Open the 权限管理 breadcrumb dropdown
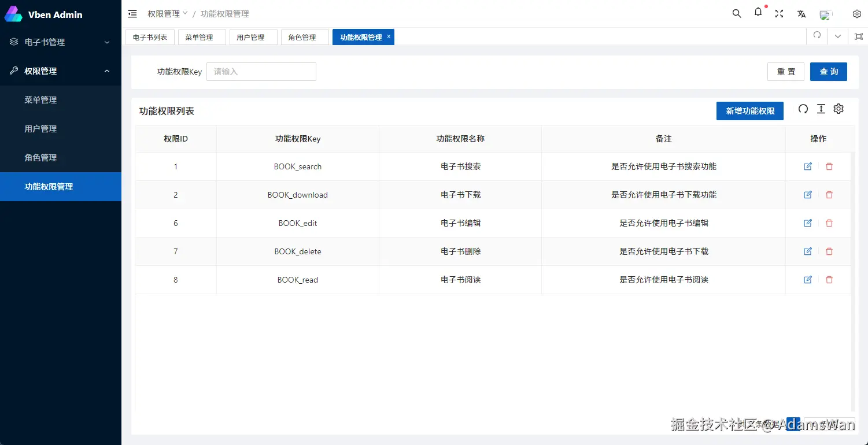Screen dimensions: 868x445 (168, 14)
